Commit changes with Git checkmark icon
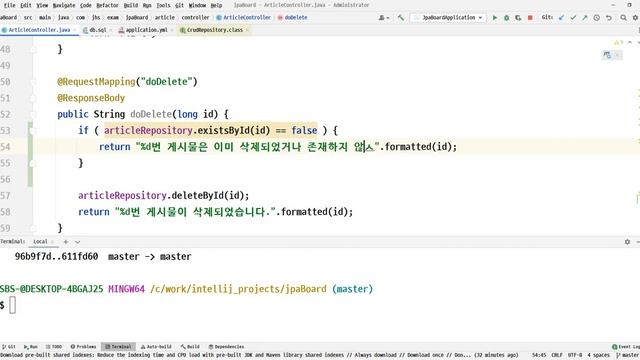This screenshot has height=360, width=640. click(573, 18)
